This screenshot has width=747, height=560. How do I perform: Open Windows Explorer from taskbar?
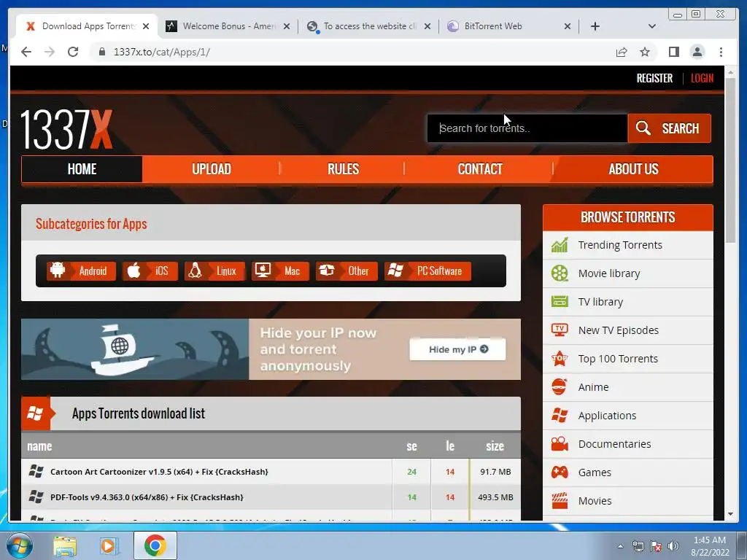(65, 545)
